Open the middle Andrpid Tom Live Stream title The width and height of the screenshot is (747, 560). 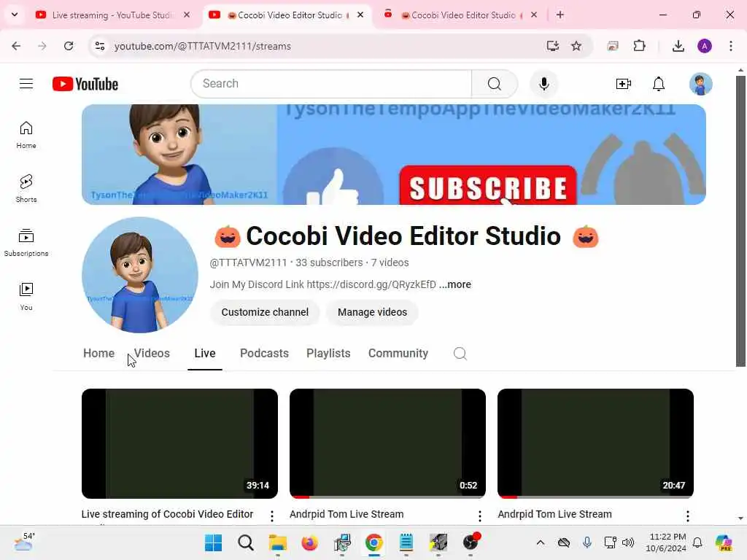pos(347,514)
